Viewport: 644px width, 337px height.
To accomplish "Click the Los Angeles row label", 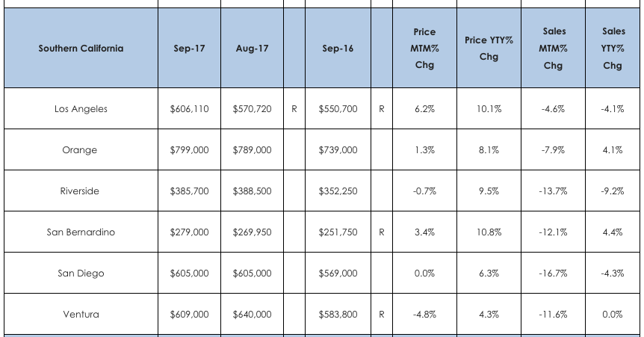I will [x=81, y=109].
